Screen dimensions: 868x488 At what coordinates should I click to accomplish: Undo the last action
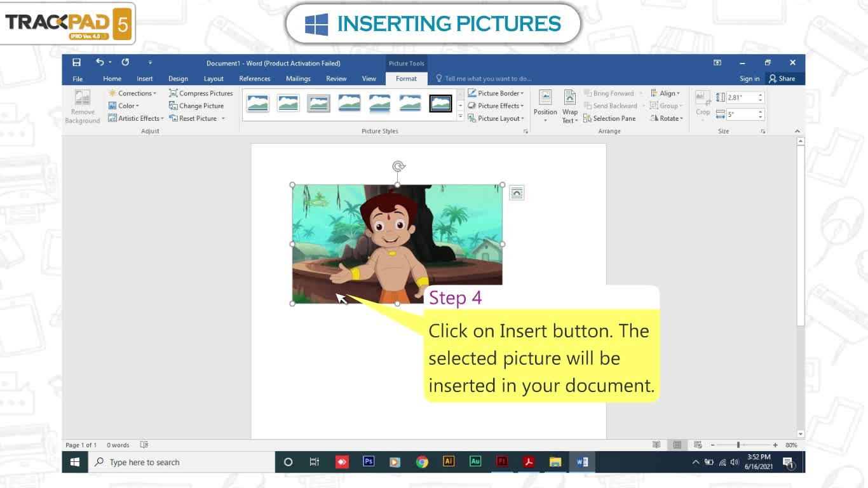[100, 62]
